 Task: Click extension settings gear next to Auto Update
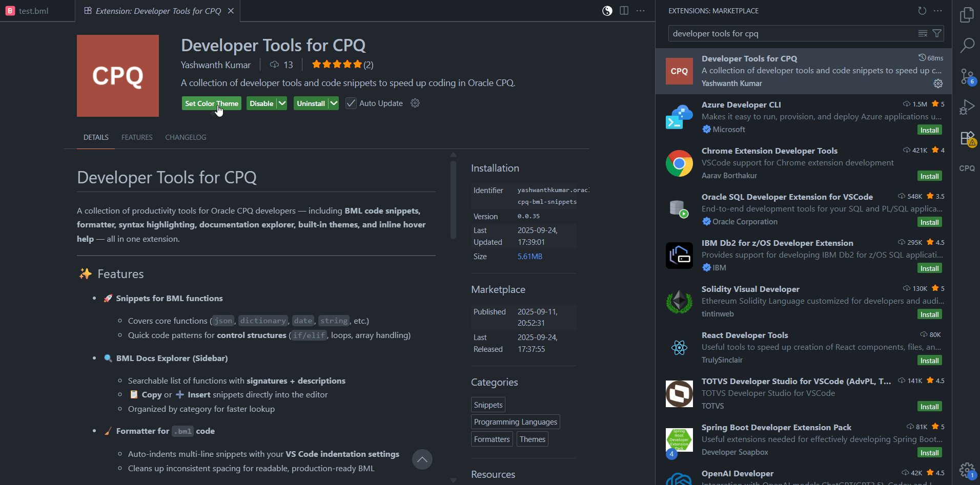tap(415, 103)
